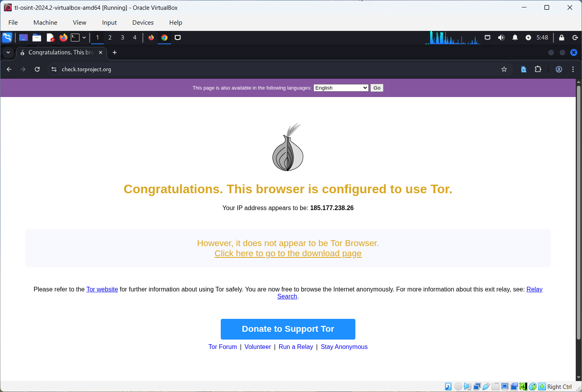Open the Machine menu
The width and height of the screenshot is (582, 392).
[45, 23]
